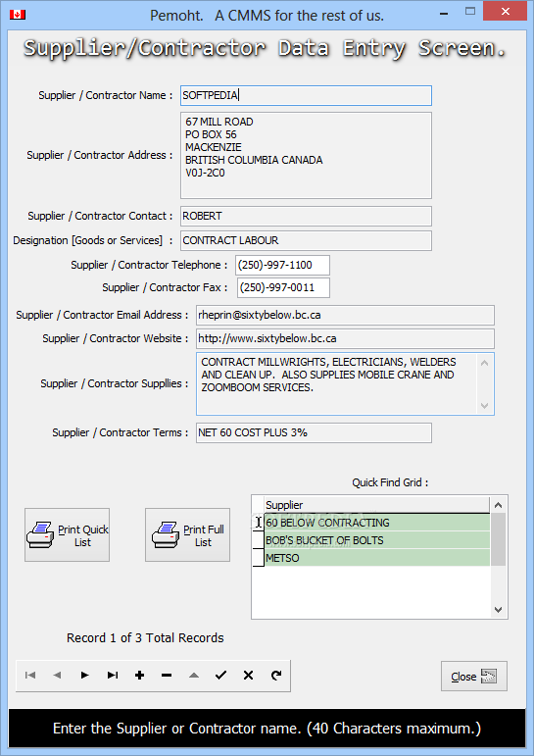The height and width of the screenshot is (756, 534).
Task: Delete record minus icon
Action: tap(167, 675)
